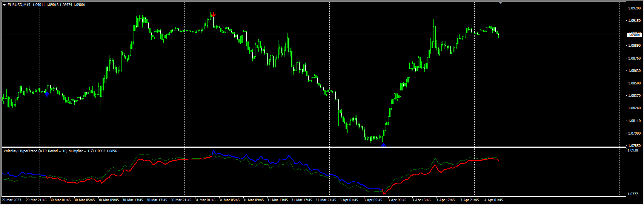Image resolution: width=644 pixels, height=205 pixels.
Task: Click the 1.08760 price scale label
Action: click(x=635, y=58)
